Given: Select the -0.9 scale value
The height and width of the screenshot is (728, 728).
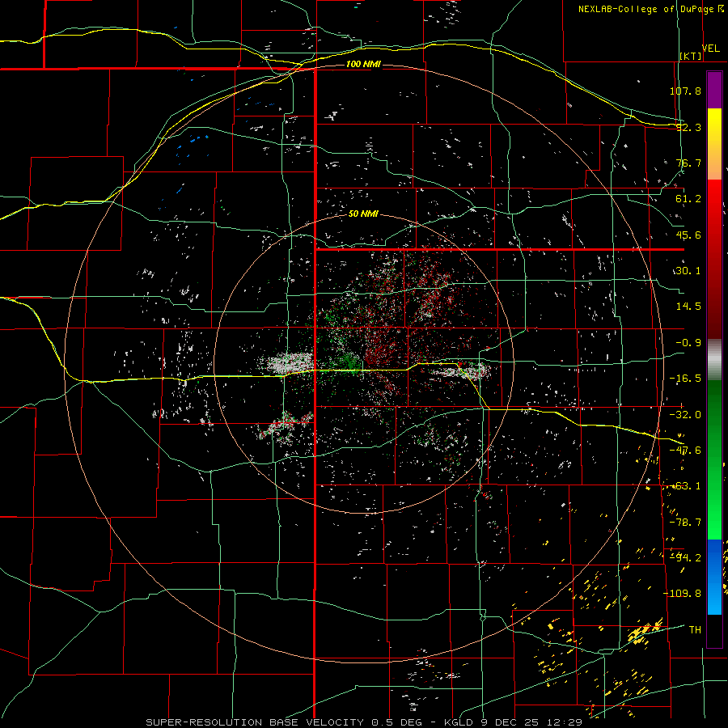Looking at the screenshot, I should click(688, 343).
